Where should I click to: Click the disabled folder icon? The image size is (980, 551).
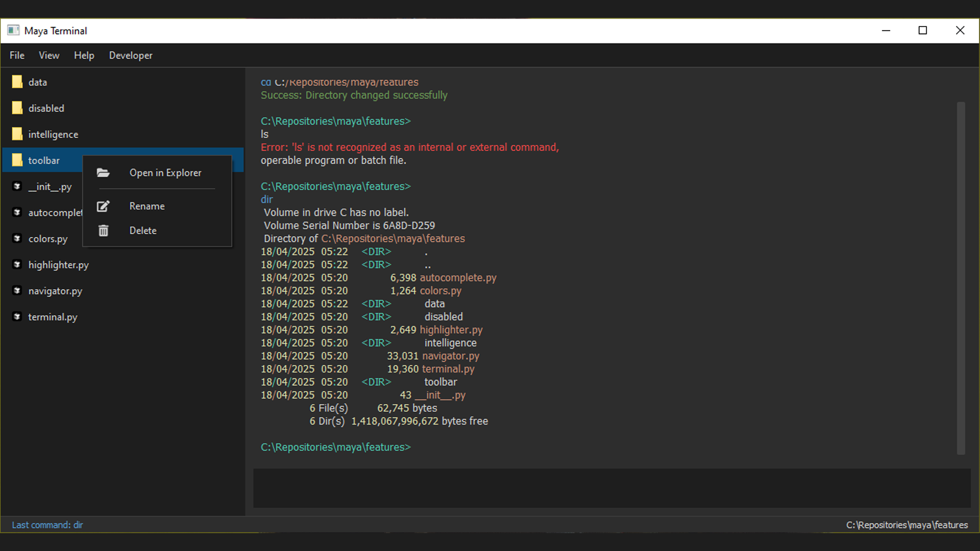pos(17,108)
